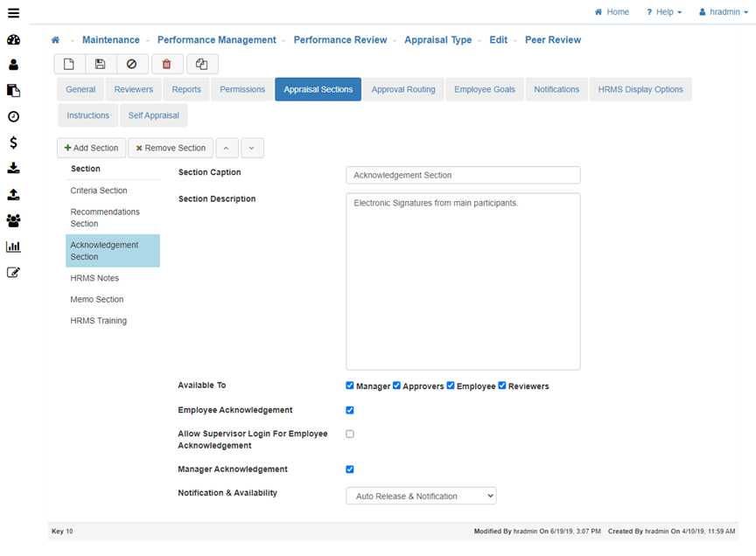
Task: Open the Notification & Availability dropdown
Action: click(421, 496)
